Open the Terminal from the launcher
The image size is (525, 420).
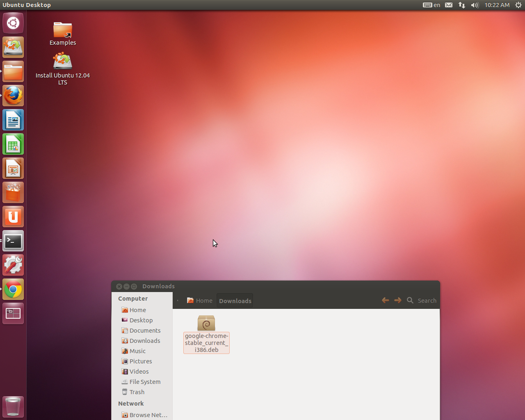coord(13,241)
